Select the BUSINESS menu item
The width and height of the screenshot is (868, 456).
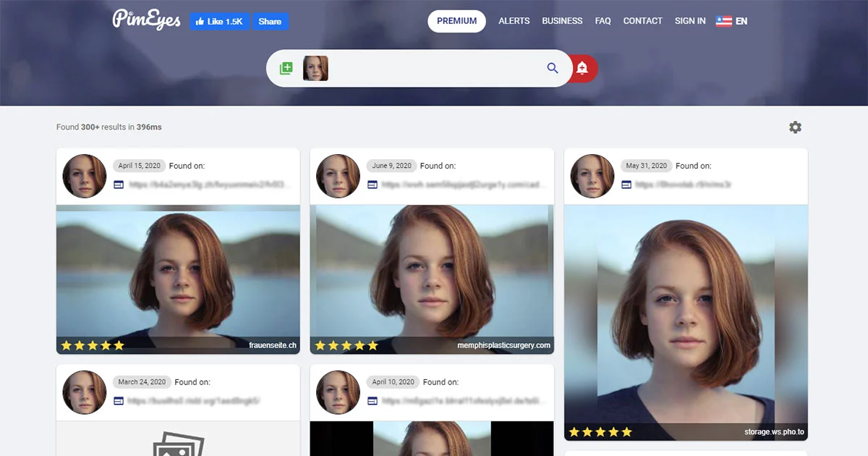562,21
